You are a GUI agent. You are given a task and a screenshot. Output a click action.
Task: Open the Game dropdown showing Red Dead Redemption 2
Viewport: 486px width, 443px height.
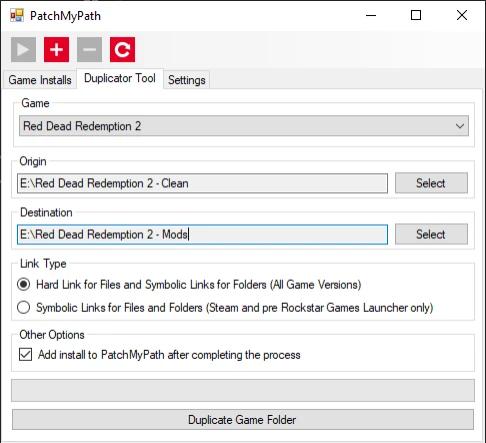[x=244, y=126]
